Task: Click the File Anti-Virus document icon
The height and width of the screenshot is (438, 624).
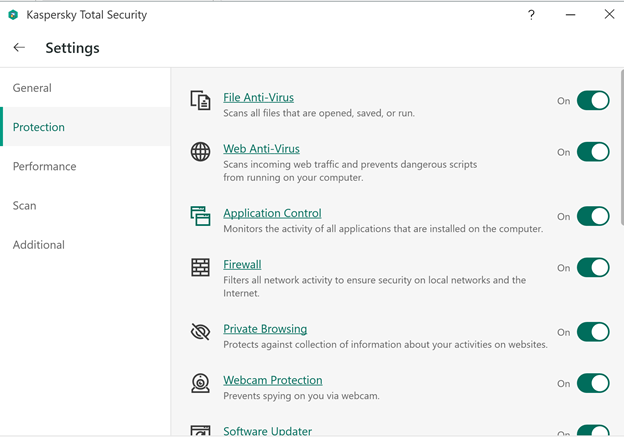Action: 200,100
